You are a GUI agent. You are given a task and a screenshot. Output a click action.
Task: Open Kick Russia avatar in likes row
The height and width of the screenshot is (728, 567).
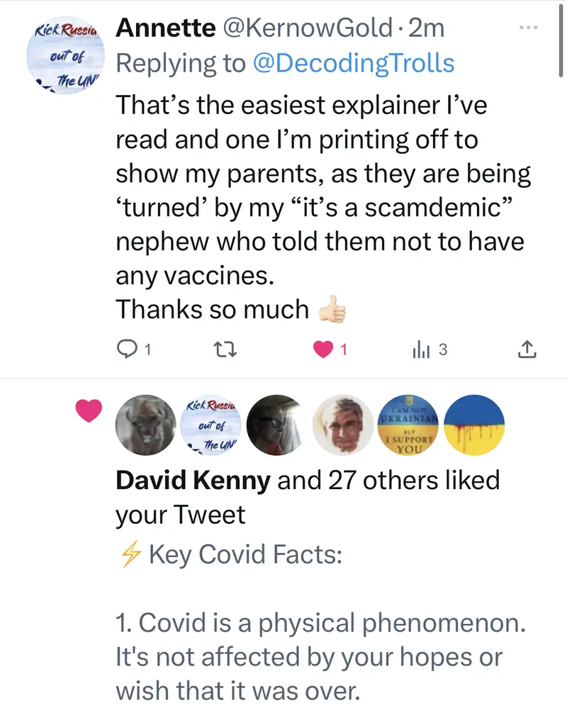coord(210,424)
